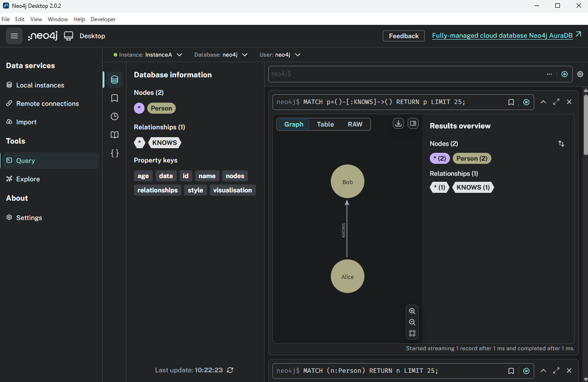Image resolution: width=588 pixels, height=382 pixels.
Task: Open the saved Cypher bookmarks panel
Action: [115, 98]
